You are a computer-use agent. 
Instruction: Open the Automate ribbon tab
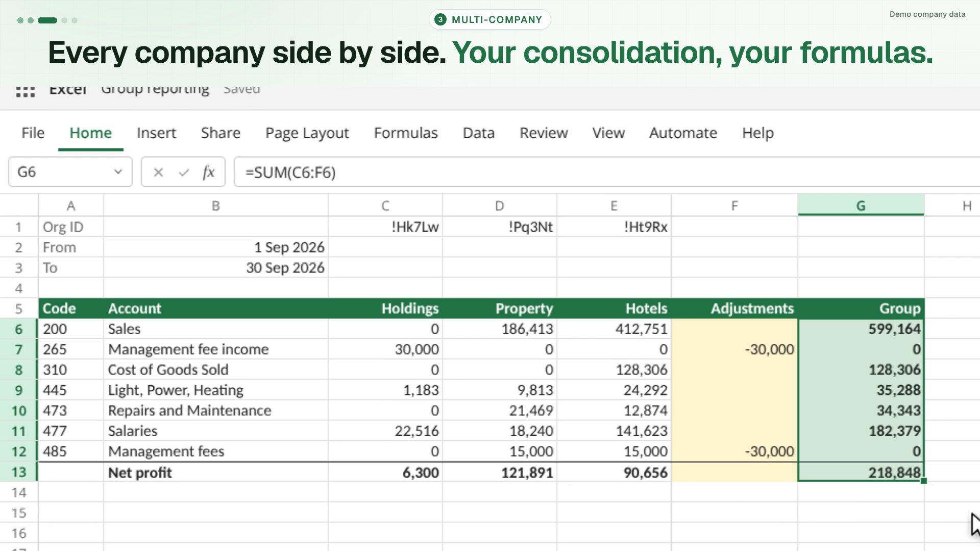pos(683,133)
